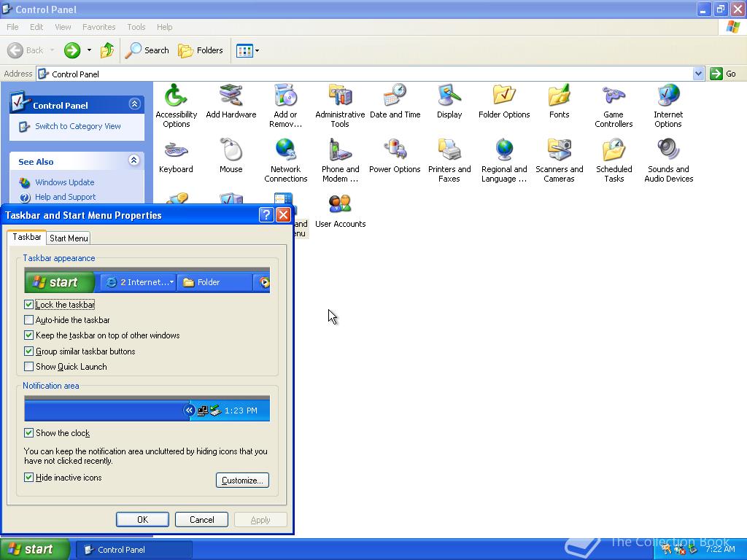
Task: Click the Folders toolbar button
Action: tap(200, 50)
